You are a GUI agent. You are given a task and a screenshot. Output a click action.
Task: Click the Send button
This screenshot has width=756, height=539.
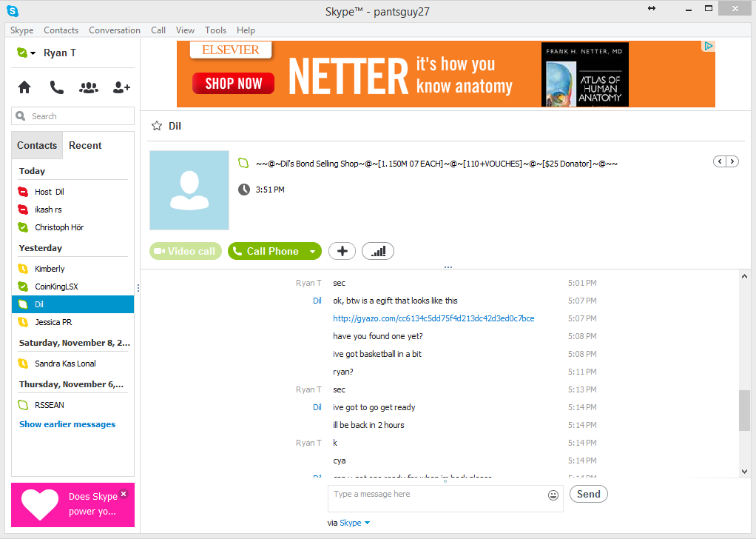point(589,494)
